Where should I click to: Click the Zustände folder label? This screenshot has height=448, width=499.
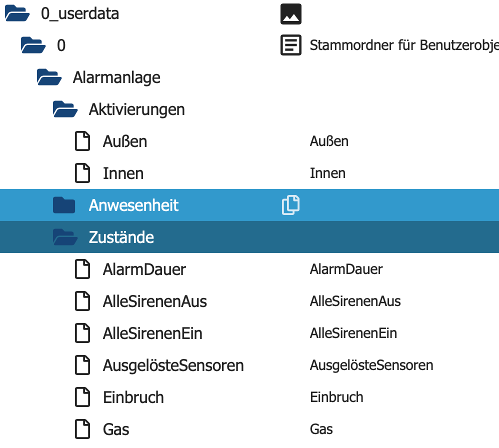[121, 237]
